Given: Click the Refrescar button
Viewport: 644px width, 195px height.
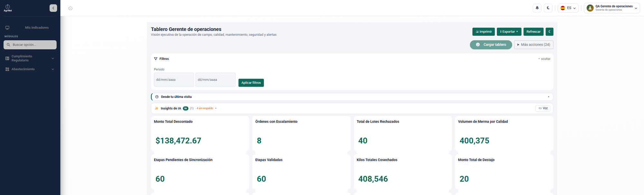Looking at the screenshot, I should (x=534, y=32).
